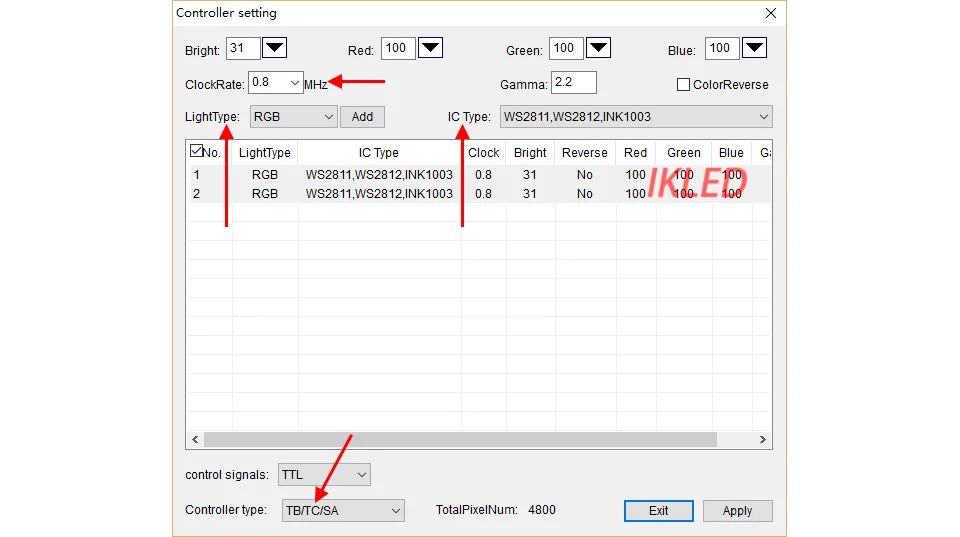This screenshot has height=537, width=960.
Task: Click the Red value input field
Action: tap(398, 48)
